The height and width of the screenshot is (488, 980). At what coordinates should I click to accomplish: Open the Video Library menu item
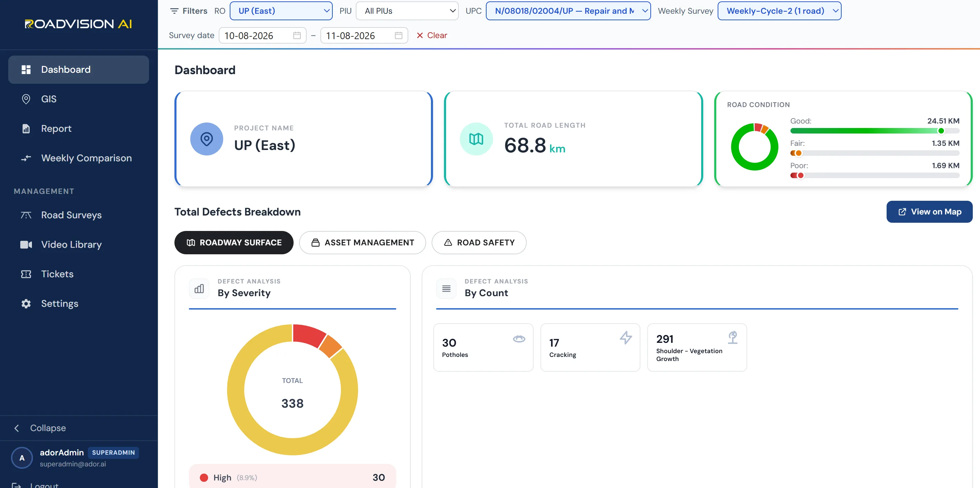[78, 245]
